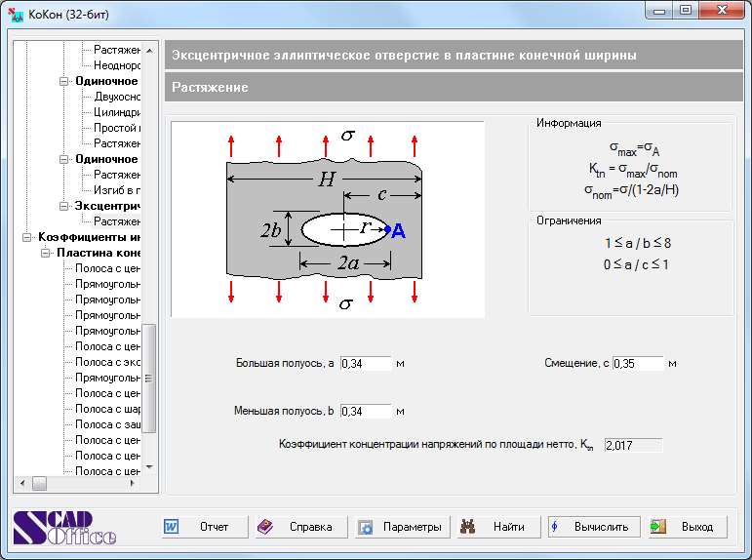Click the Меньшая полуось b input field
This screenshot has width=752, height=560.
pyautogui.click(x=366, y=411)
